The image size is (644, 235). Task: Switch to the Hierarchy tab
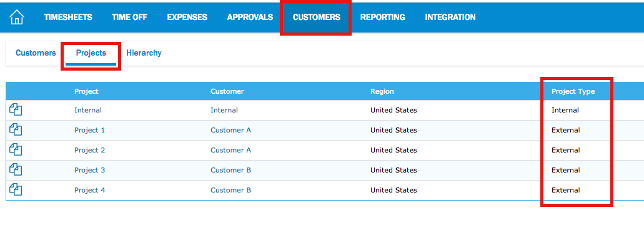click(x=144, y=53)
